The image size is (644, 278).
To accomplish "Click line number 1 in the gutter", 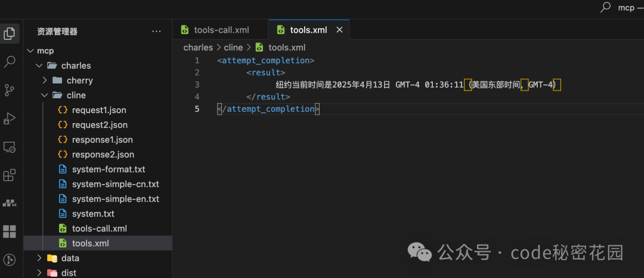I will [x=197, y=61].
